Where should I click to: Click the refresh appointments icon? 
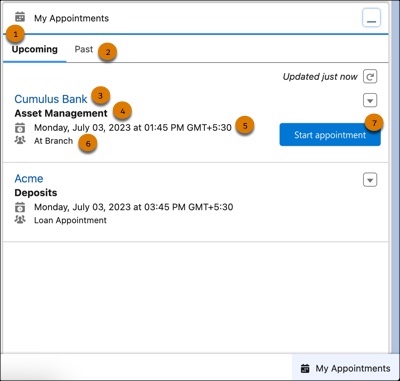370,77
